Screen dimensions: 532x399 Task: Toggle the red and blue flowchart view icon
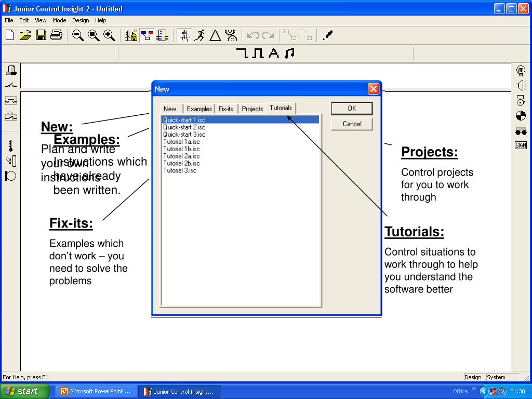(x=147, y=35)
